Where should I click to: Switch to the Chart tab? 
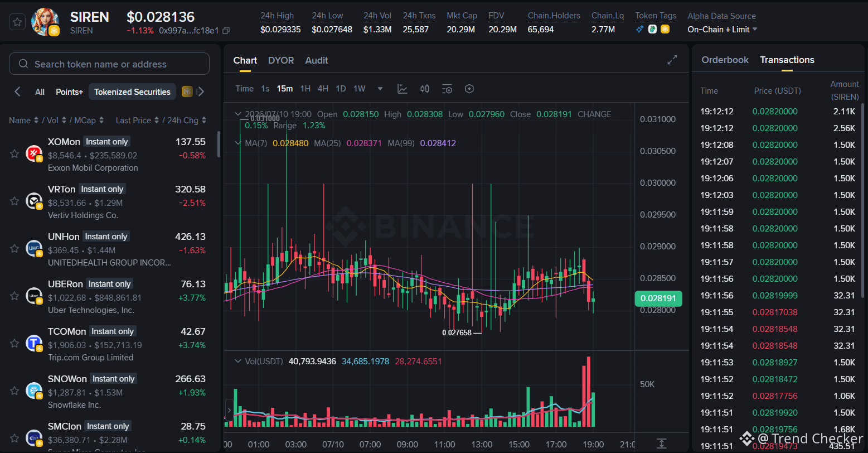click(x=245, y=60)
